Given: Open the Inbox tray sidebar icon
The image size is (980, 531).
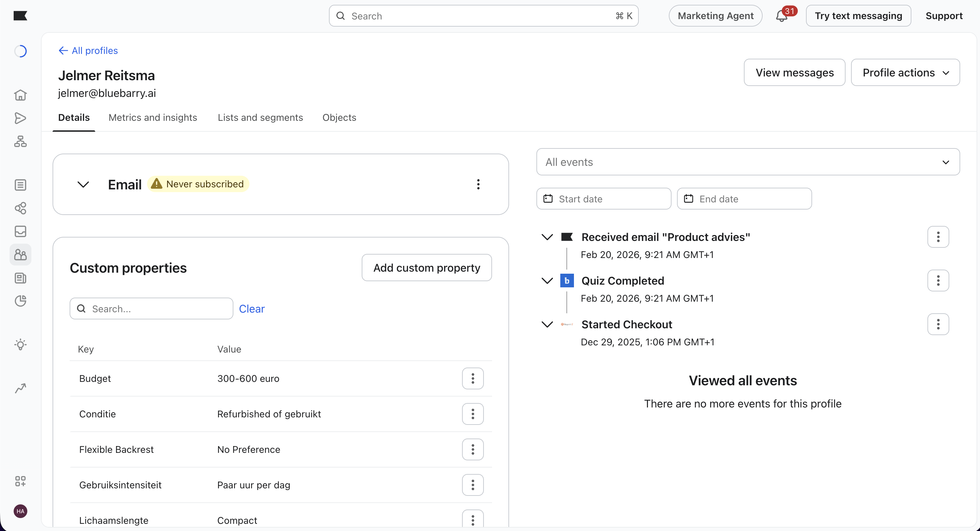Looking at the screenshot, I should click(20, 231).
